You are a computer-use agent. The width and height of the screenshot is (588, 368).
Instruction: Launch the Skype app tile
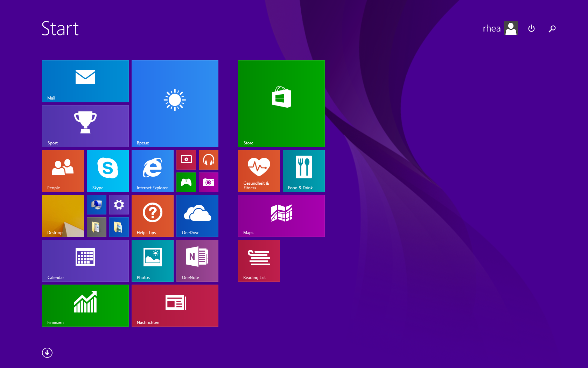pyautogui.click(x=107, y=171)
